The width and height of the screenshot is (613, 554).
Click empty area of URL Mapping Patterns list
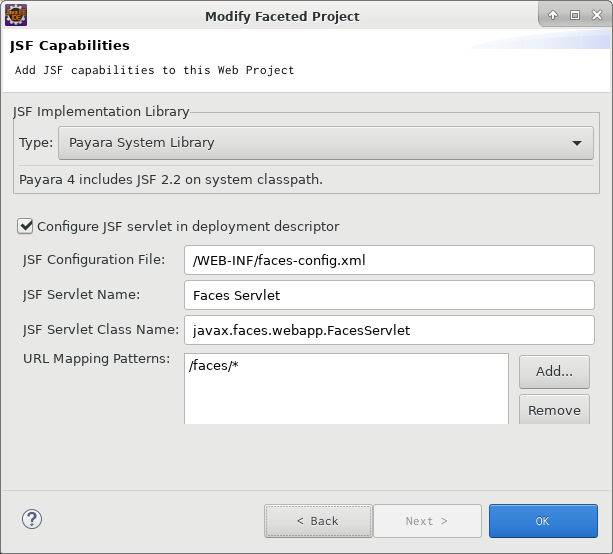click(346, 401)
